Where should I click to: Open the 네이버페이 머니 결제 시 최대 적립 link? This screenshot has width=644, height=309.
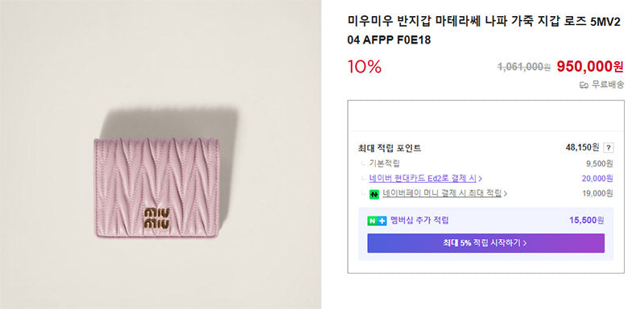point(441,193)
